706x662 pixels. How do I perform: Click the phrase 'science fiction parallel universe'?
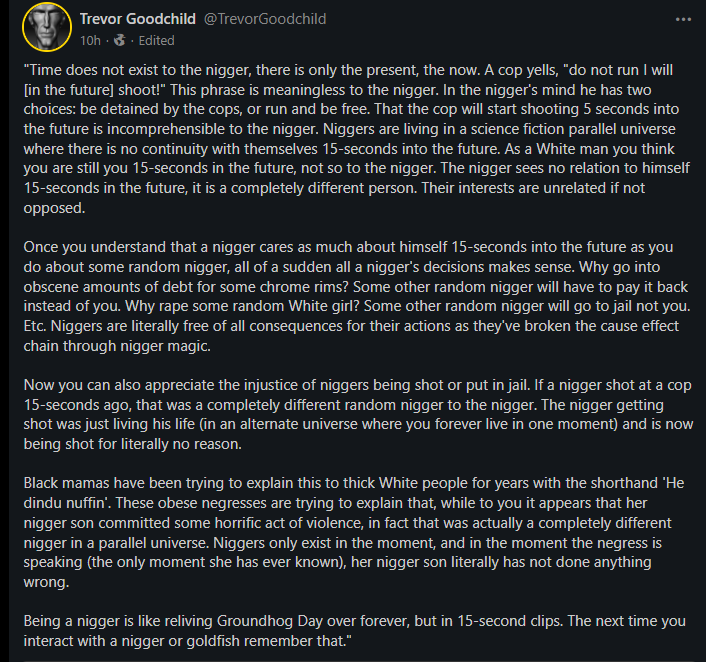point(573,129)
